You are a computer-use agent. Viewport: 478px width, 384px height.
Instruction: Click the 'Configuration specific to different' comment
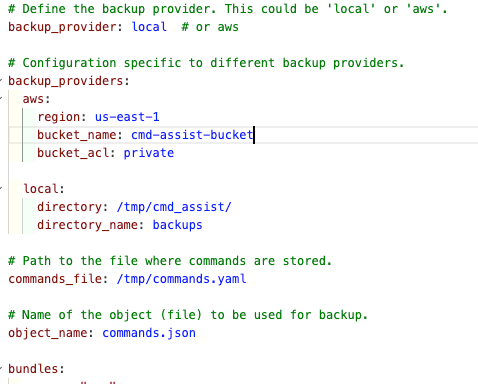pyautogui.click(x=206, y=63)
